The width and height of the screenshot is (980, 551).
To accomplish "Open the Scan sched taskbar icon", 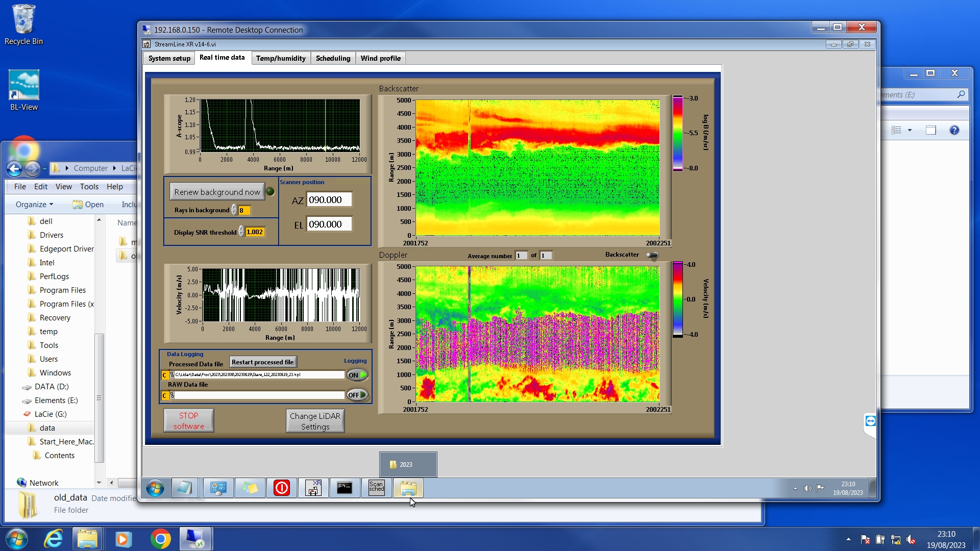I will (376, 488).
